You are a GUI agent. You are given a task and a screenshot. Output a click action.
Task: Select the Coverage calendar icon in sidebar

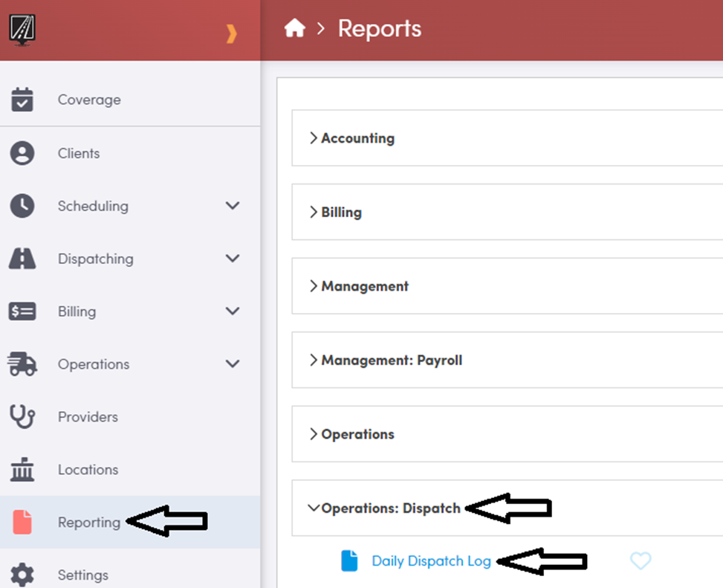(x=22, y=100)
